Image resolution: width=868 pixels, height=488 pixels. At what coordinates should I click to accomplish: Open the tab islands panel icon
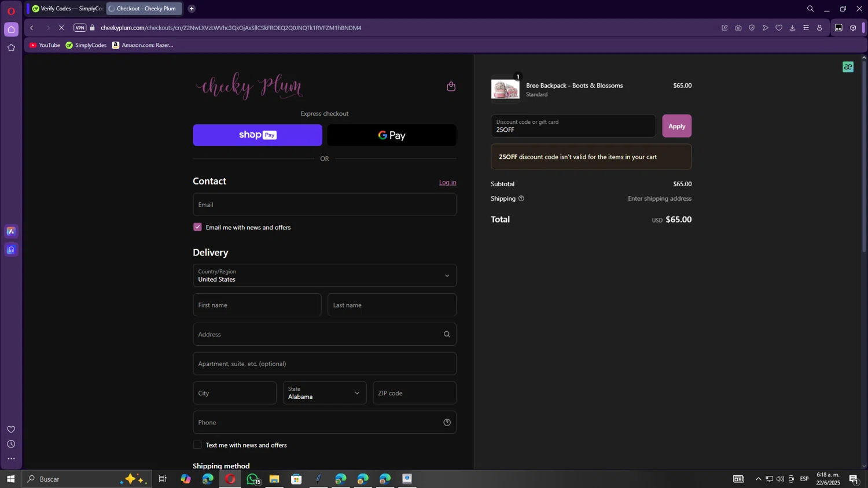838,28
